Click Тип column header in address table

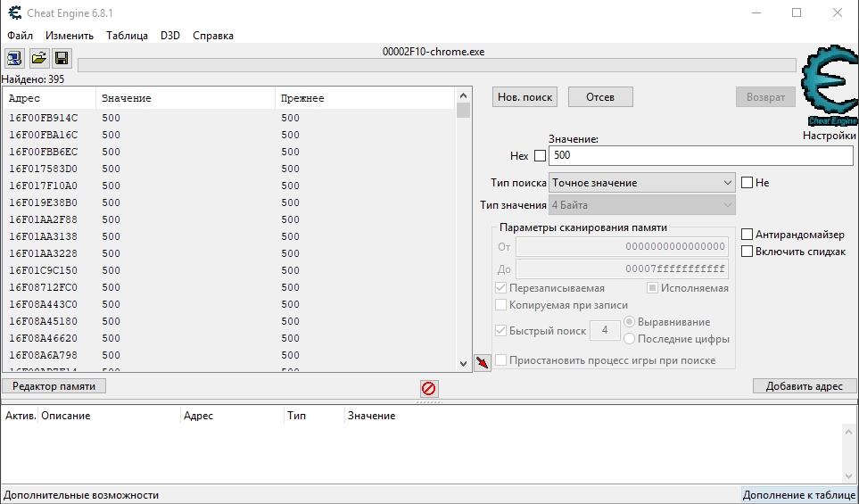[314, 416]
